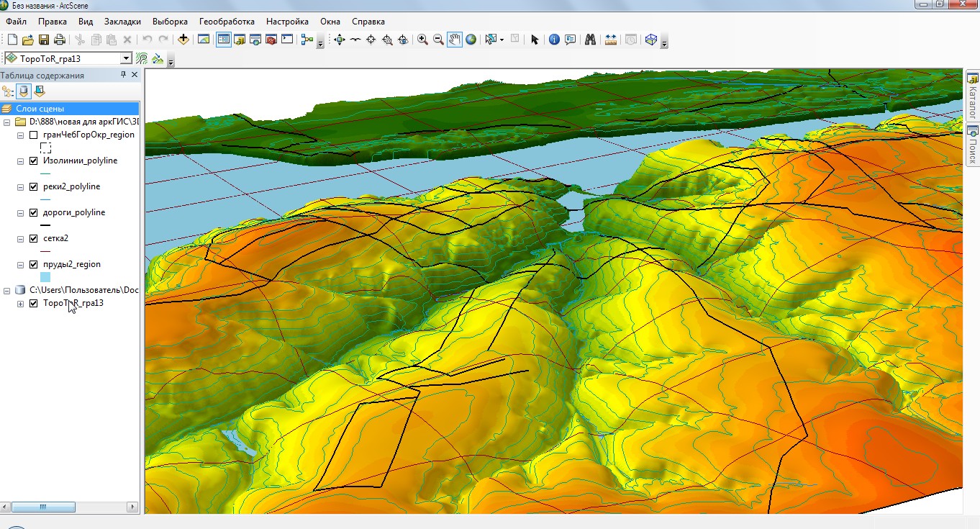Hide the Изолинии_polyline layer
The height and width of the screenshot is (529, 980).
coord(34,161)
